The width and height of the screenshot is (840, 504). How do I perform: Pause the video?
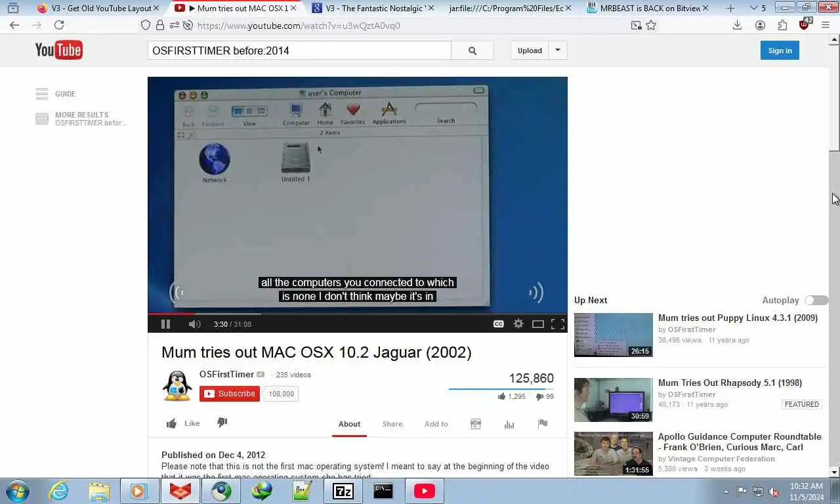[x=165, y=324]
